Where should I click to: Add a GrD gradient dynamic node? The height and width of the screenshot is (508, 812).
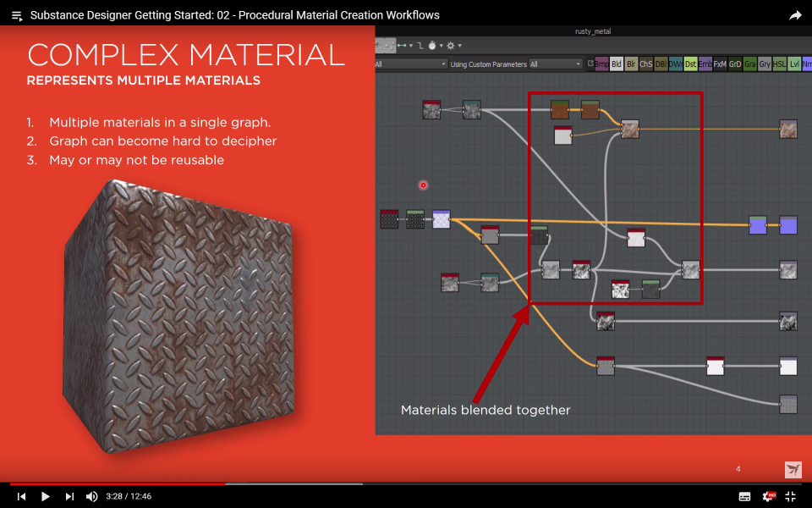735,64
